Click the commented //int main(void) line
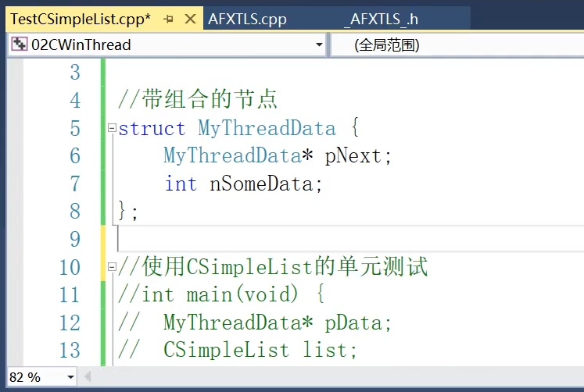The height and width of the screenshot is (392, 584). pos(222,294)
